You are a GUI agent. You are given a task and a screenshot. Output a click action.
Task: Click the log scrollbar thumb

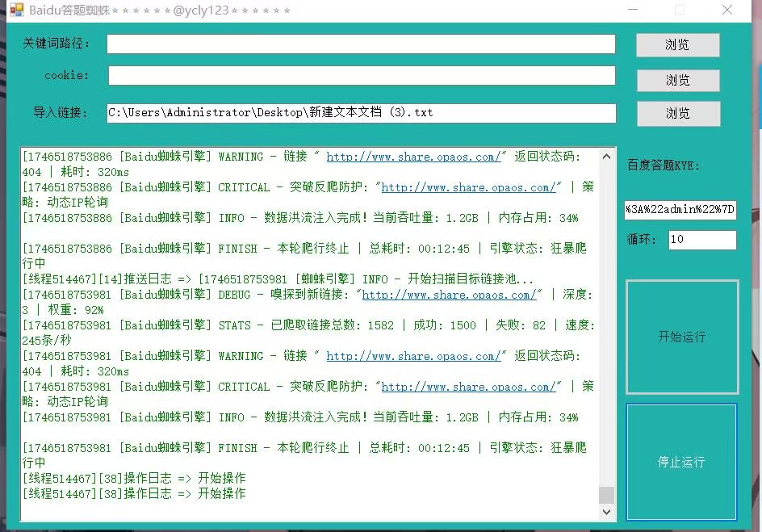(x=606, y=495)
